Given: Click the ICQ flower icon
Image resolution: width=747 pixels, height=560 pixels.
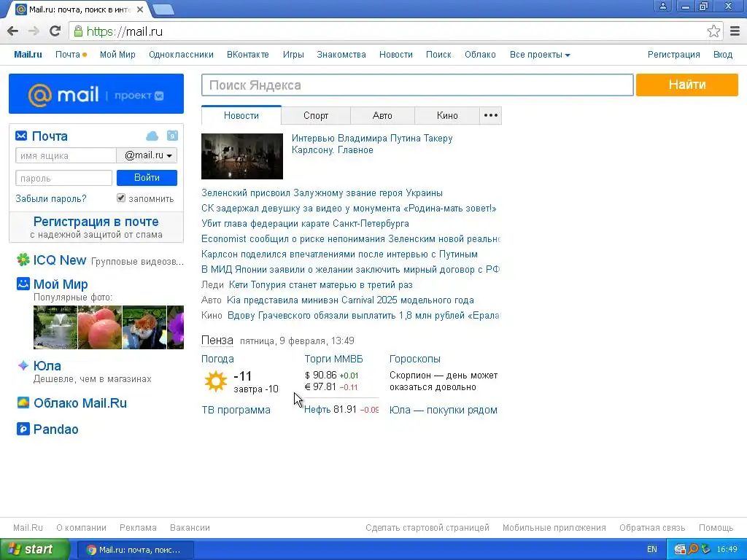Looking at the screenshot, I should click(x=23, y=260).
